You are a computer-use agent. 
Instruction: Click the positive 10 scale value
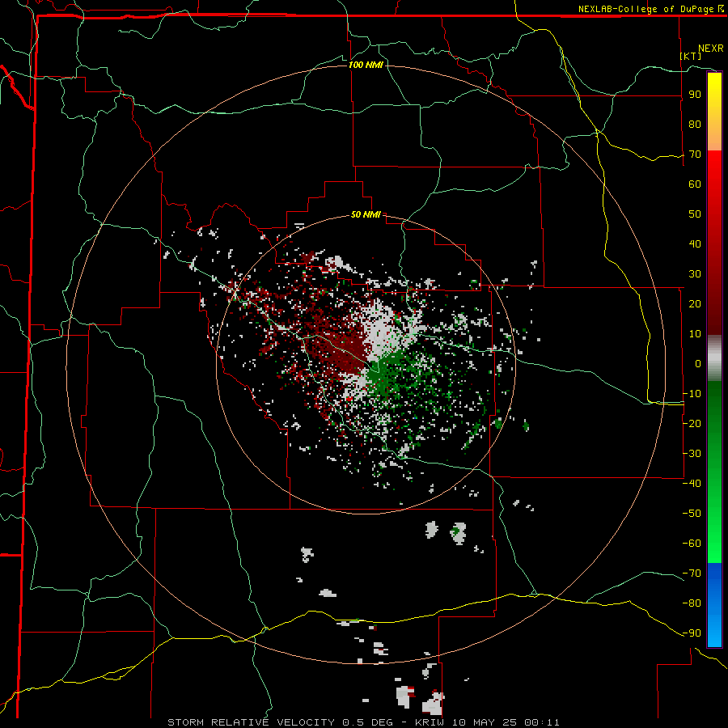pyautogui.click(x=695, y=334)
